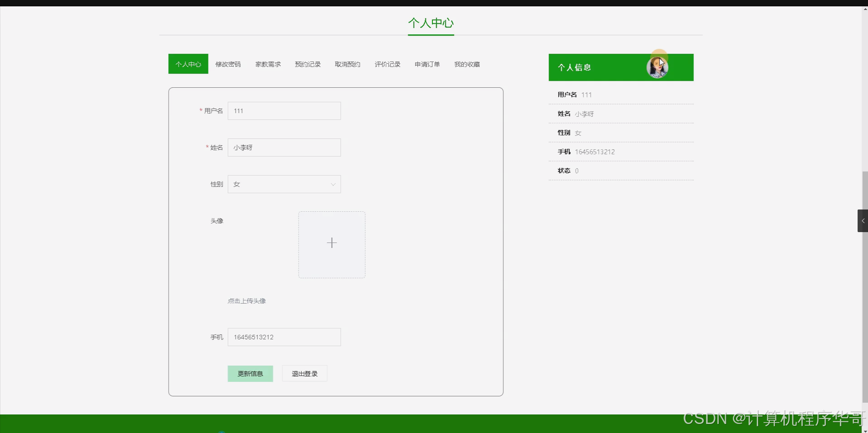This screenshot has width=868, height=433.
Task: Click the dropdown arrow next to 女
Action: (x=333, y=184)
